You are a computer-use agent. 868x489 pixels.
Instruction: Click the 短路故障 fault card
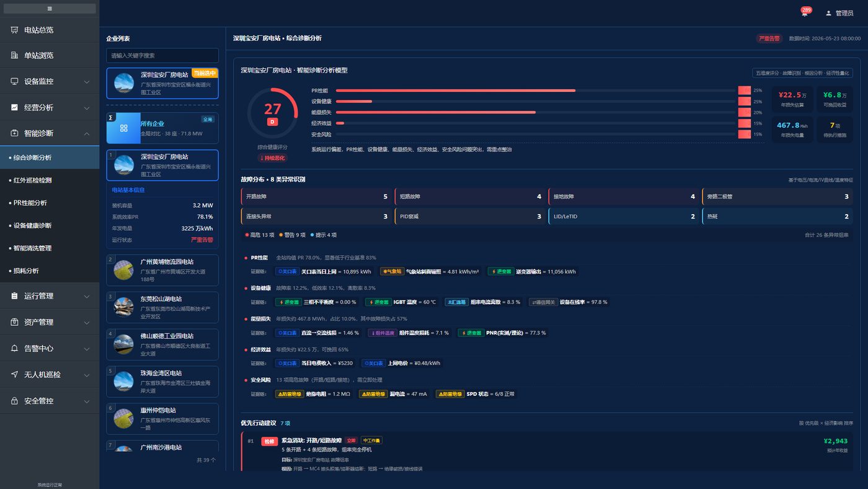(x=470, y=197)
